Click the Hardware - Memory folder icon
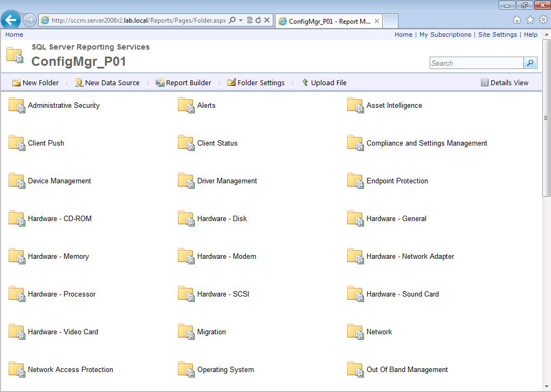This screenshot has width=551, height=392. (x=17, y=256)
